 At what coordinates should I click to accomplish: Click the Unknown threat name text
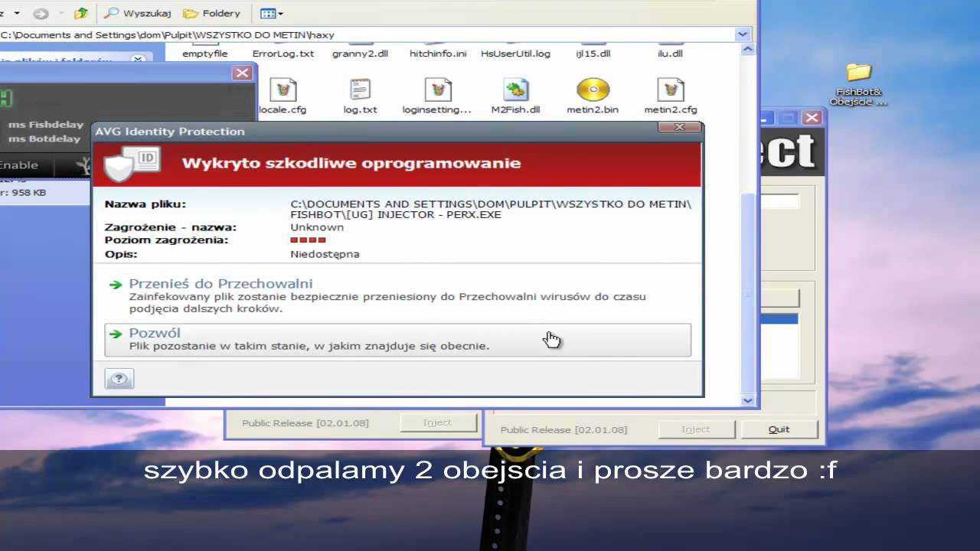[317, 227]
